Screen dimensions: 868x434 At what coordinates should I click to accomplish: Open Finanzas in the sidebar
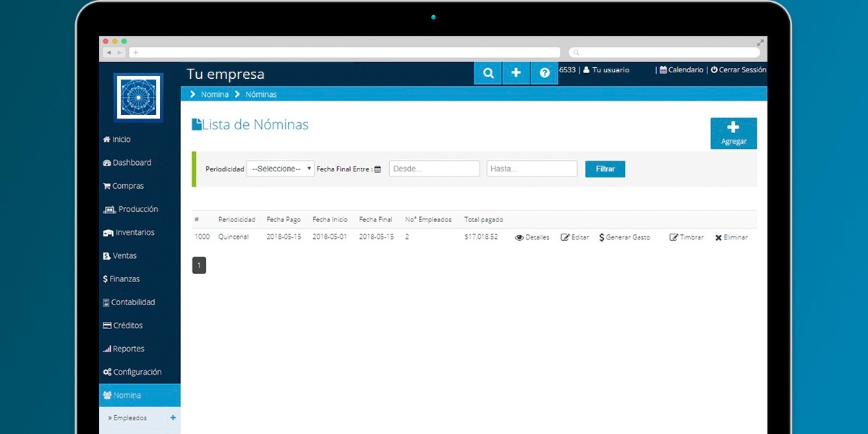[122, 278]
